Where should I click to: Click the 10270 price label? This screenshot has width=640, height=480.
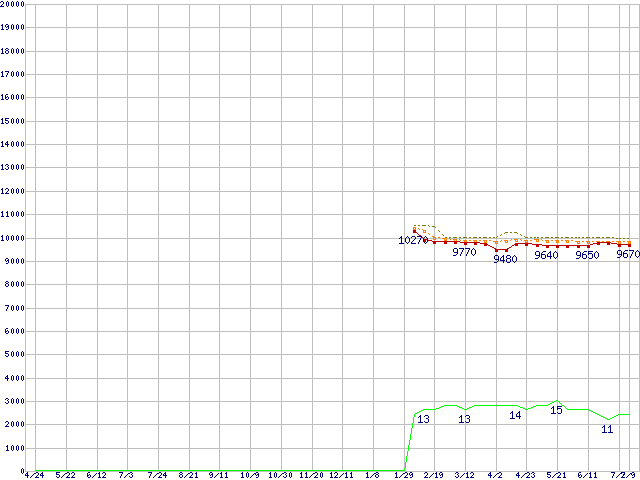coord(412,241)
